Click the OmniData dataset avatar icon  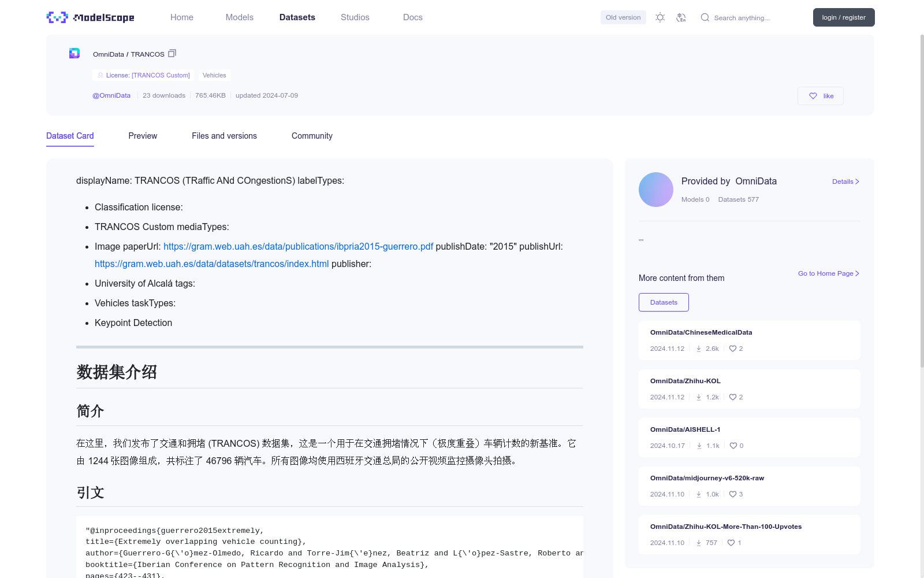point(74,53)
